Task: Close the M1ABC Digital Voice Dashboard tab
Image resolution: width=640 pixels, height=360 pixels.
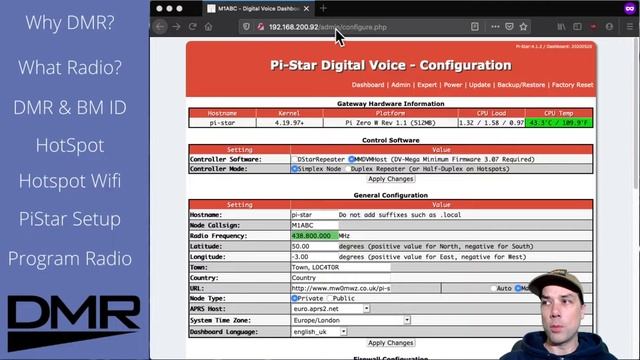Action: [307, 9]
